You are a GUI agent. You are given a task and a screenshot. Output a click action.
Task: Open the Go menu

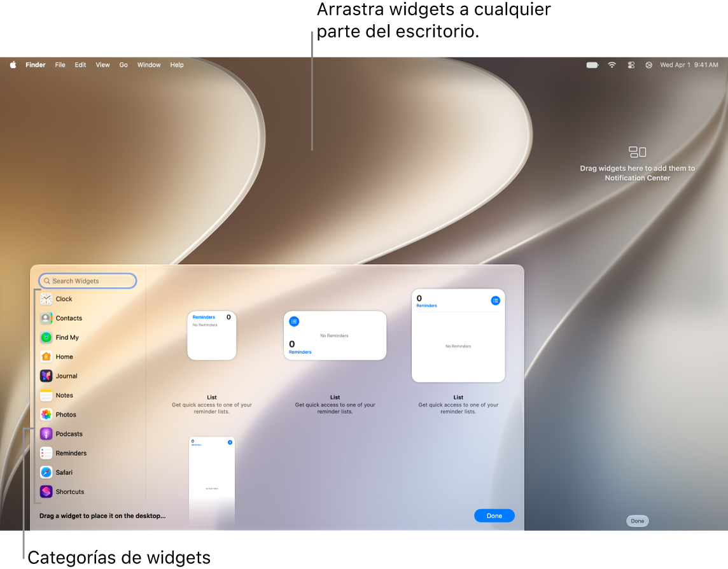(123, 65)
